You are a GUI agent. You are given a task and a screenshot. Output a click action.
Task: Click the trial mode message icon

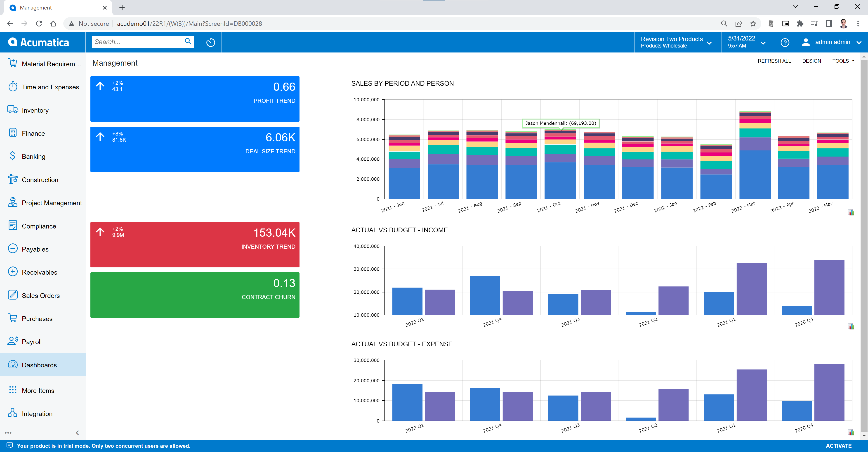pyautogui.click(x=9, y=446)
